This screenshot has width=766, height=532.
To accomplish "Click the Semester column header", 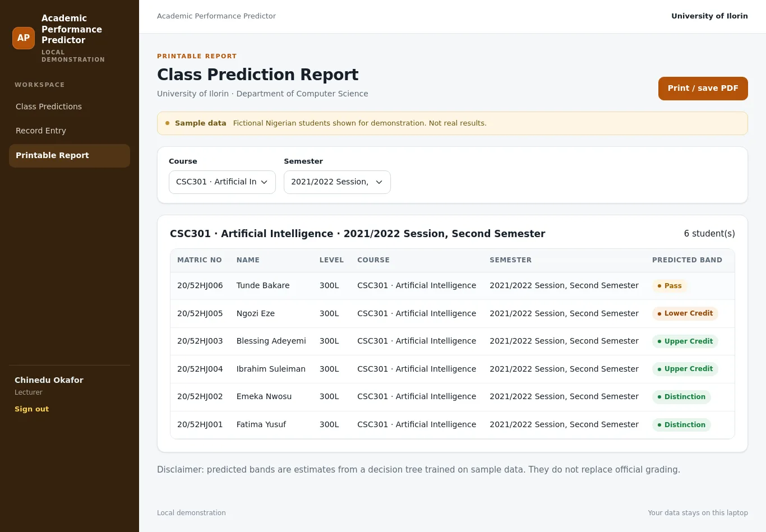I will (510, 260).
